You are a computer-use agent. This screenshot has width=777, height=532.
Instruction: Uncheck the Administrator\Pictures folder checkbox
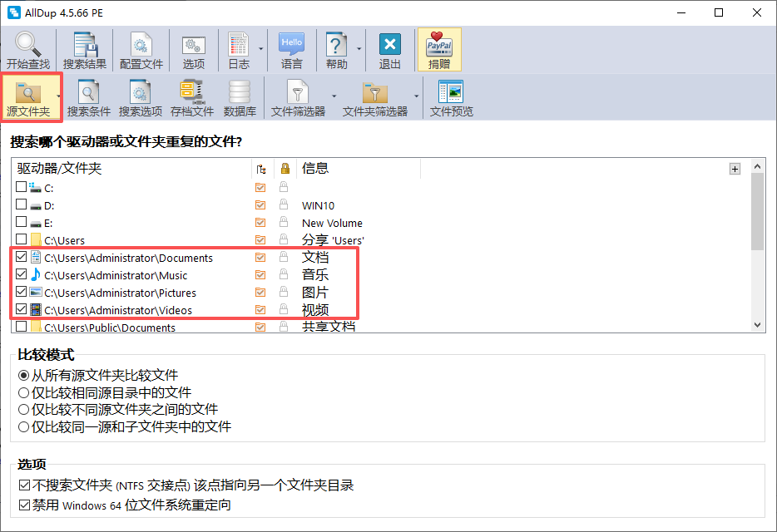point(21,291)
